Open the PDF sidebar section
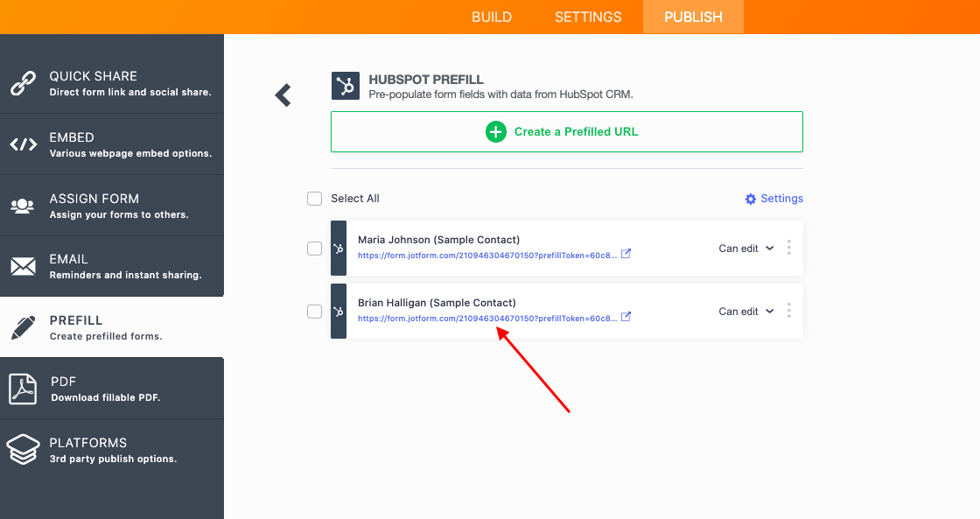This screenshot has height=519, width=980. 111,389
